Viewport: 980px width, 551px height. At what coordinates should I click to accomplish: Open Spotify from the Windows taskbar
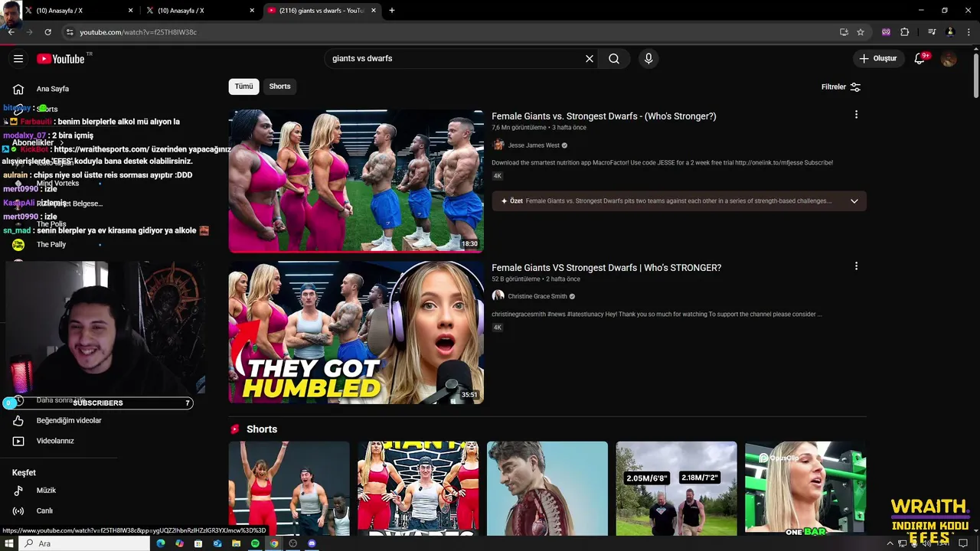[255, 543]
